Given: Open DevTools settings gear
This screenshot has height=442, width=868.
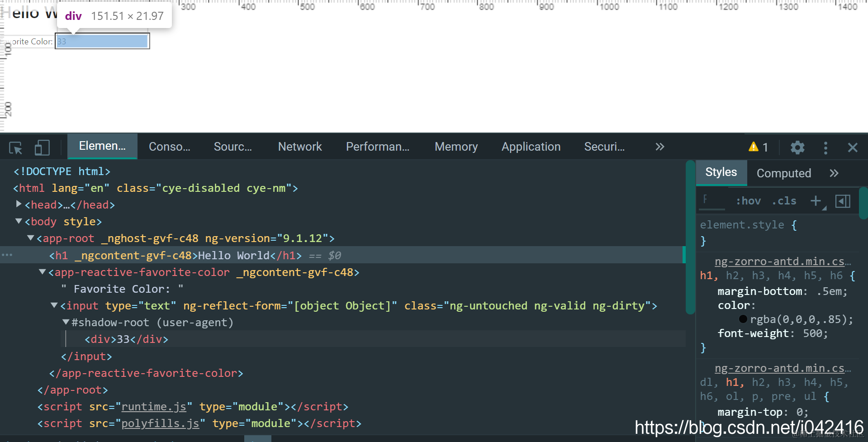Looking at the screenshot, I should coord(797,147).
